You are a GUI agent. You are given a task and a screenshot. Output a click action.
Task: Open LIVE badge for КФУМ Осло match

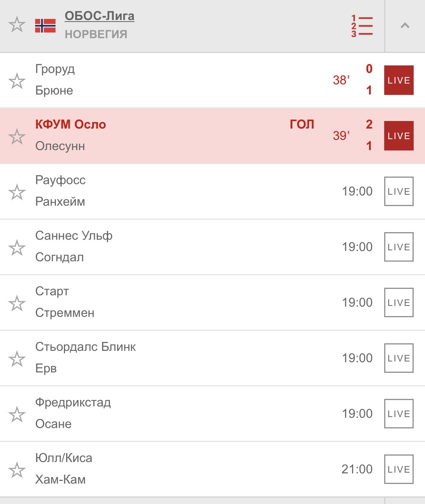click(x=399, y=136)
